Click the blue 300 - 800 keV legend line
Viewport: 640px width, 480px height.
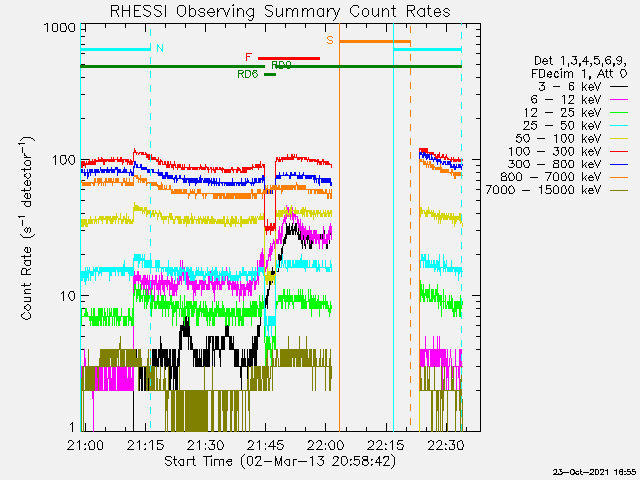(x=619, y=164)
